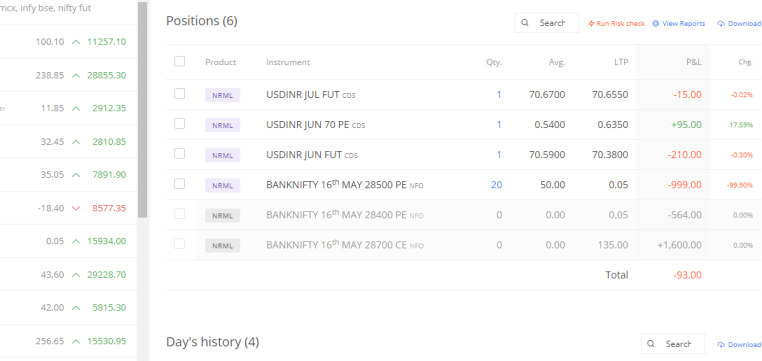Viewport: 762px width, 361px height.
Task: Click the Run Risk check lightning icon
Action: [x=591, y=23]
